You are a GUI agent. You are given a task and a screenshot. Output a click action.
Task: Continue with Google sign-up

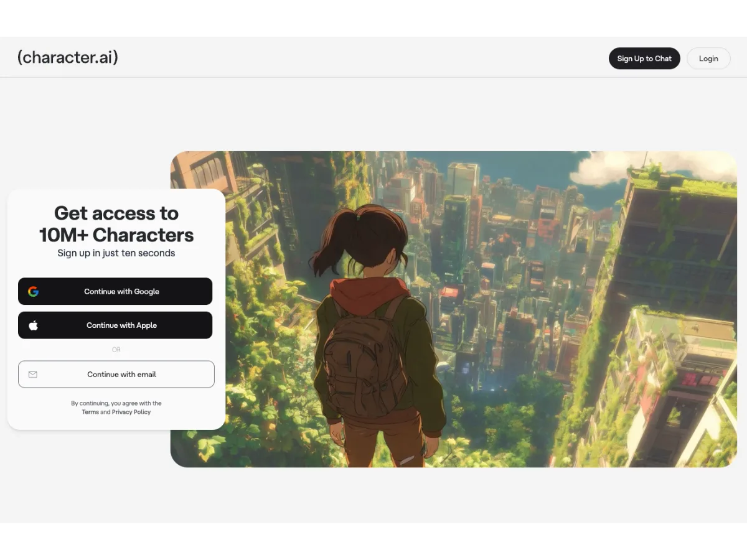click(115, 291)
